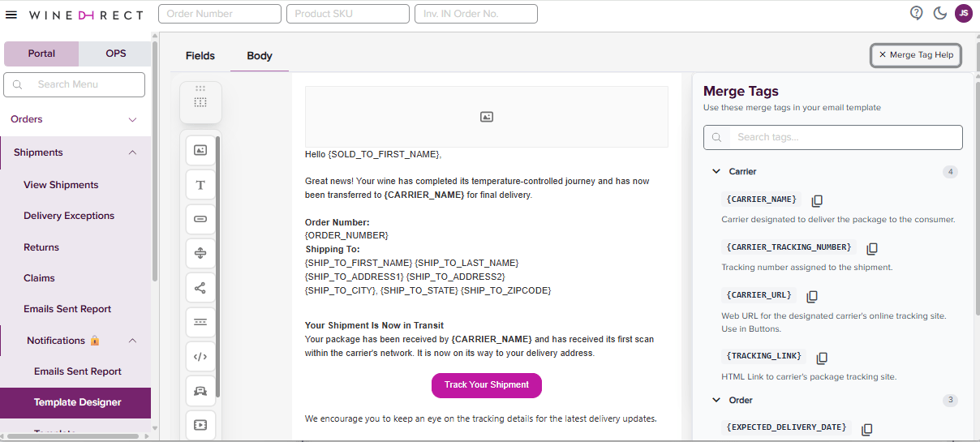Viewport: 980px width, 442px height.
Task: Select the Social share block tool
Action: (200, 288)
